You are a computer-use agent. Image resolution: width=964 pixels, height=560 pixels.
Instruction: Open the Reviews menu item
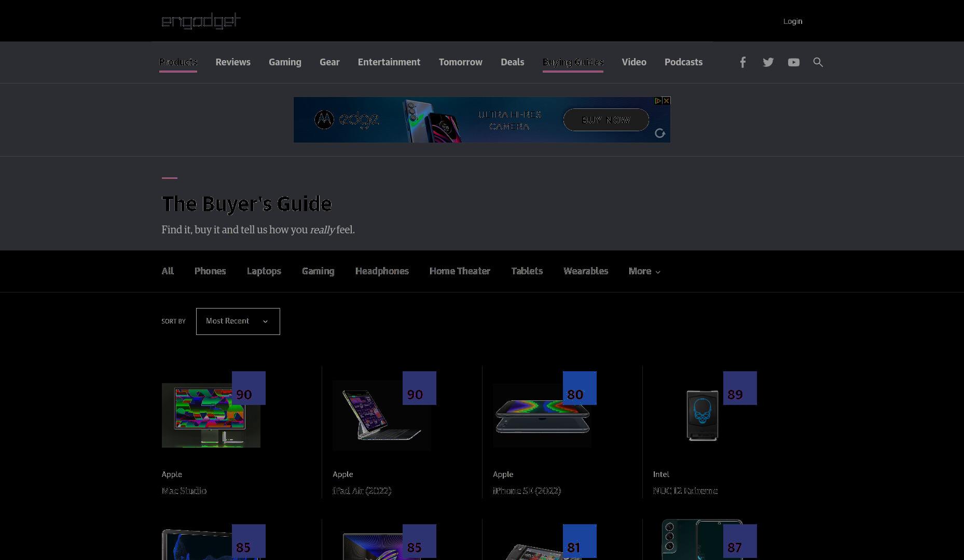[x=233, y=62]
